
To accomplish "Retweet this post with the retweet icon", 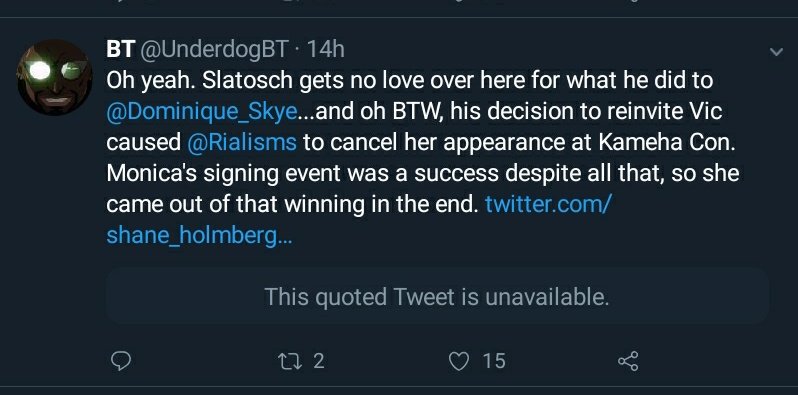I will tap(288, 361).
